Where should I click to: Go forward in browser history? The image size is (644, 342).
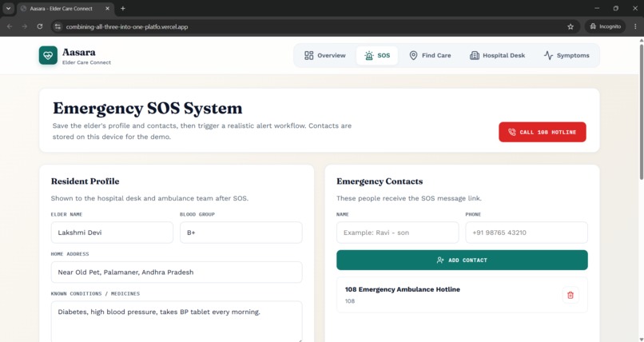[25, 26]
